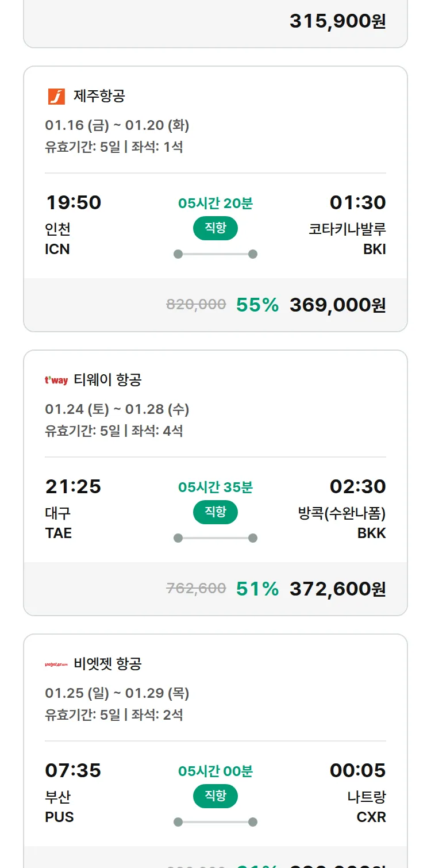Open the 티웨이 항공 airline name
This screenshot has width=431, height=868.
coord(107,380)
